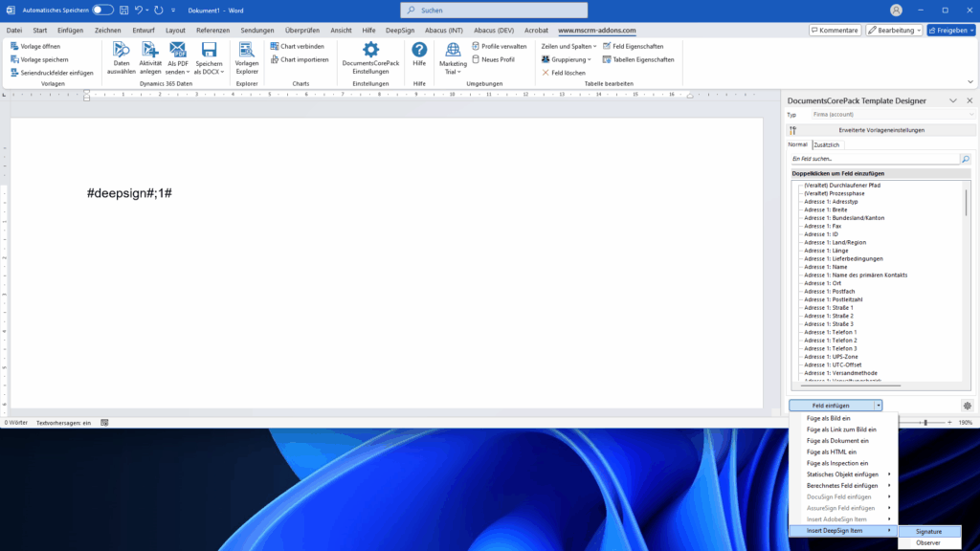980x551 pixels.
Task: Click the zoom slider handle
Action: click(925, 423)
